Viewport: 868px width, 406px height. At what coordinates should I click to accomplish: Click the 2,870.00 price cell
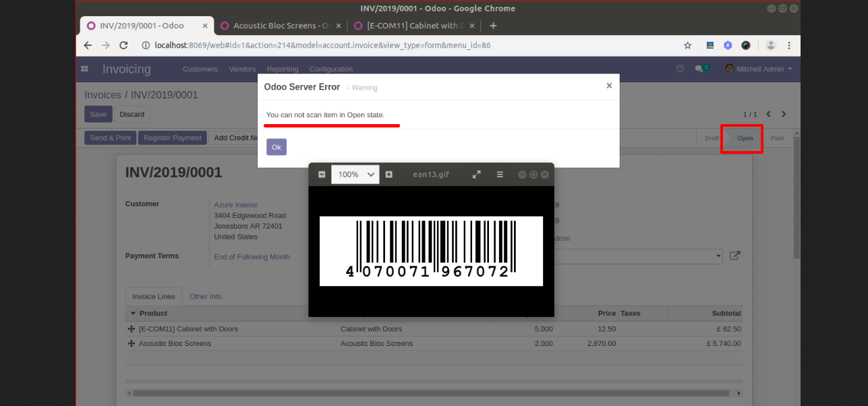[x=602, y=344]
